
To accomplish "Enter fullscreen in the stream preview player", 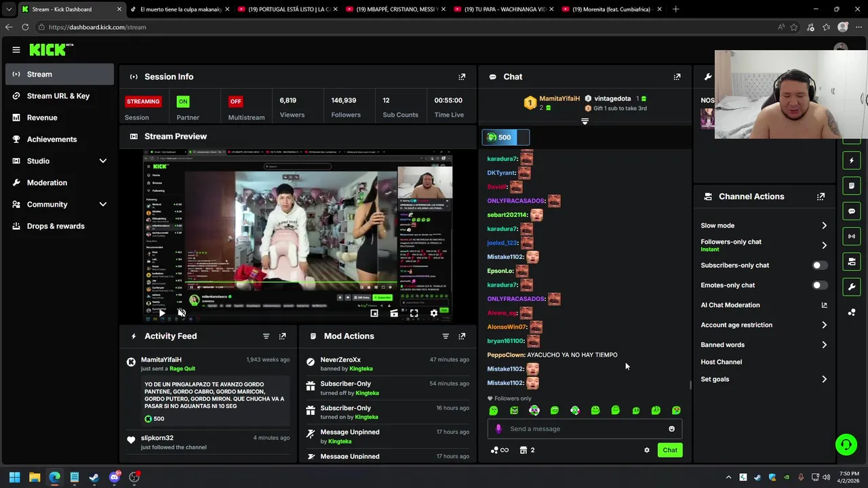I will pos(414,313).
